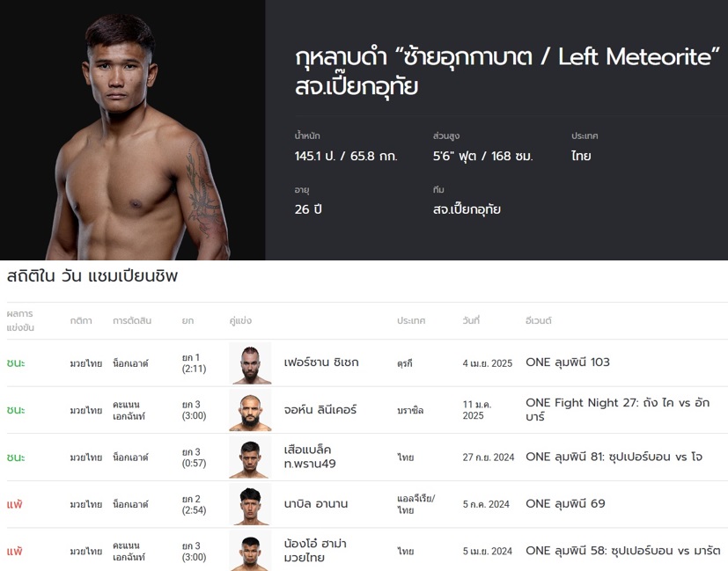Select นาบิล อานาน's photo thumbnail
This screenshot has width=728, height=571.
(250, 504)
